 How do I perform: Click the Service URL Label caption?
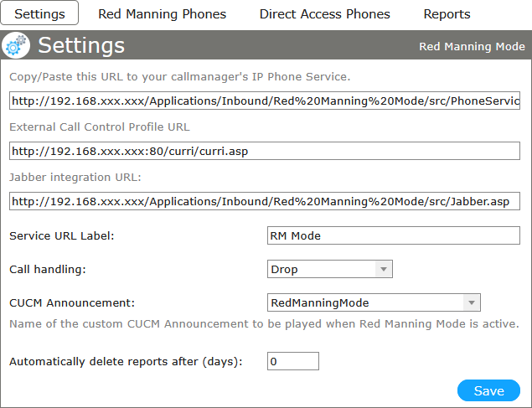pos(61,235)
